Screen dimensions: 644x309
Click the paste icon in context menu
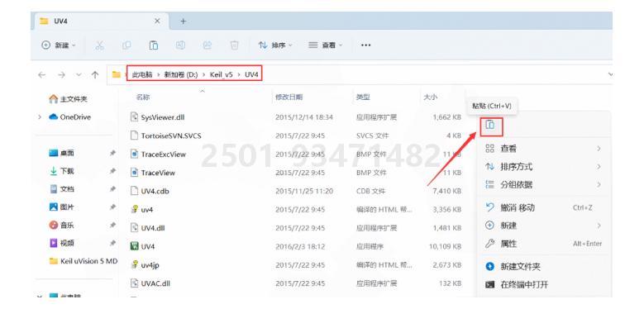tap(490, 125)
